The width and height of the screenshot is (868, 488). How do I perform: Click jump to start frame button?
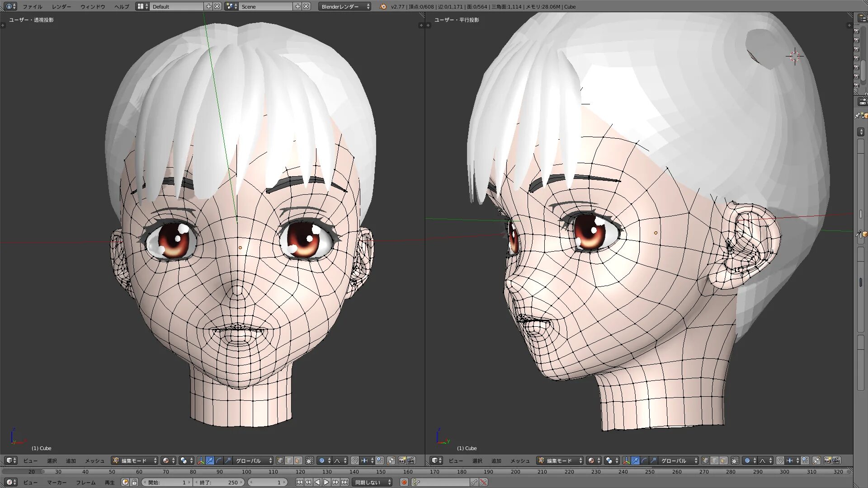tap(299, 482)
